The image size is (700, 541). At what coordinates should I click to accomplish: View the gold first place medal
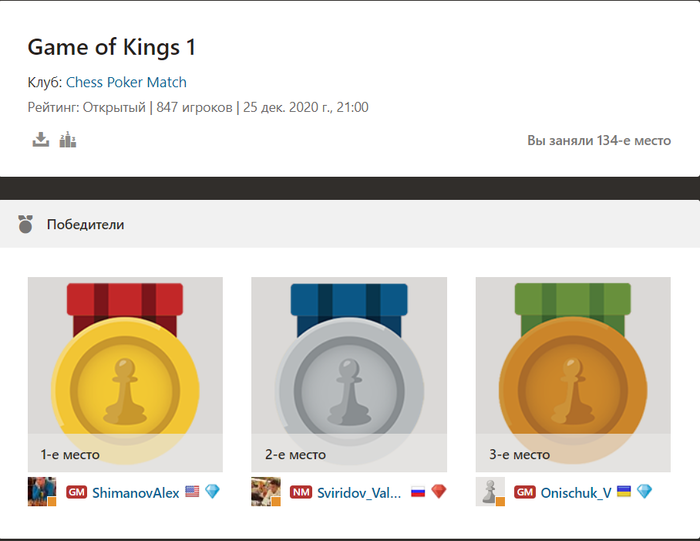[x=125, y=375]
